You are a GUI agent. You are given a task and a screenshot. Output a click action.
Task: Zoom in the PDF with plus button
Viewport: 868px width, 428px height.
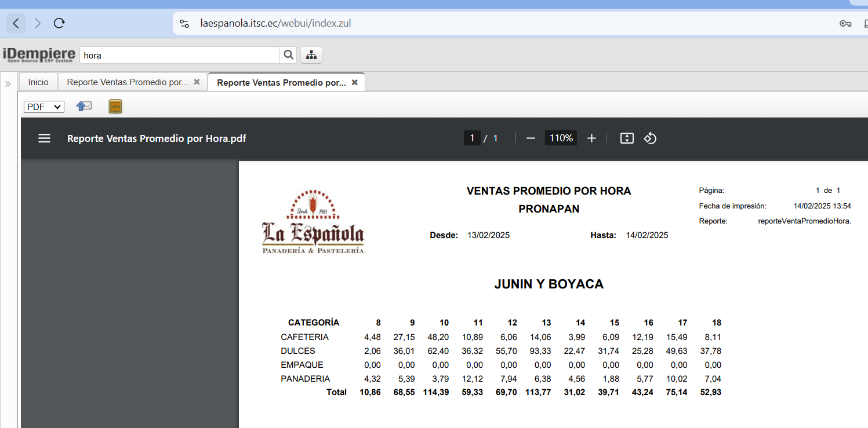tap(591, 138)
